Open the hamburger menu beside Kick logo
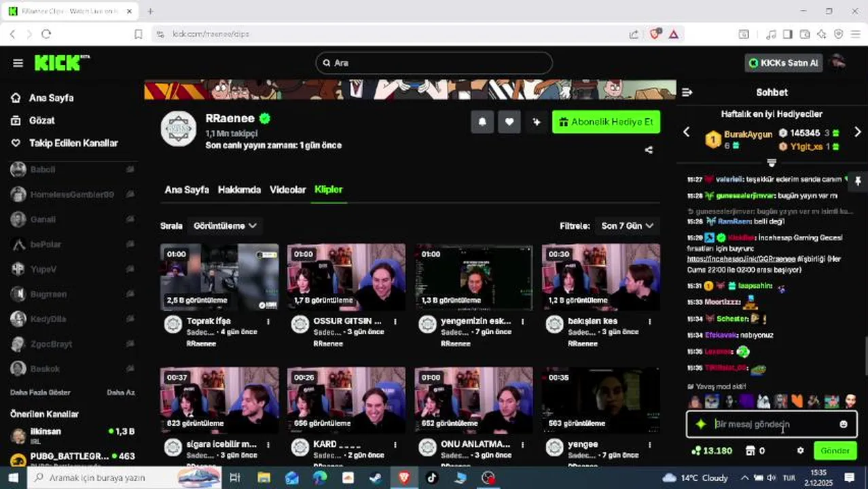Screen dimensions: 868x489 [18, 63]
